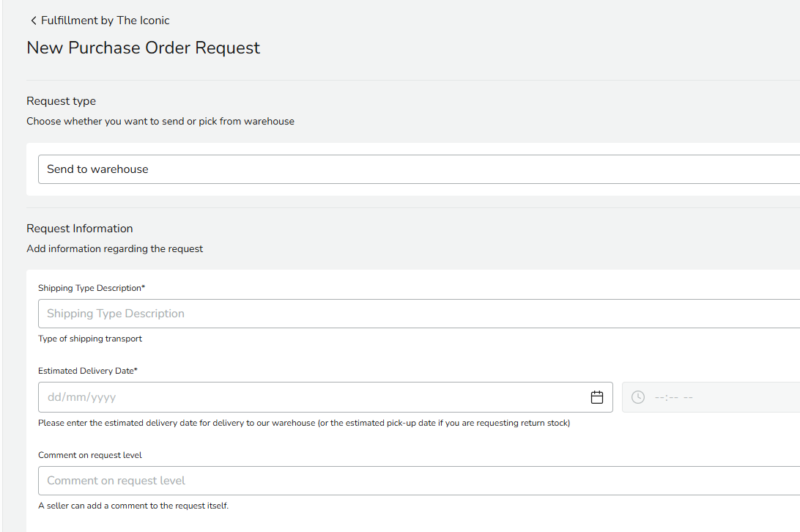Click the Type of shipping transport hint

90,339
